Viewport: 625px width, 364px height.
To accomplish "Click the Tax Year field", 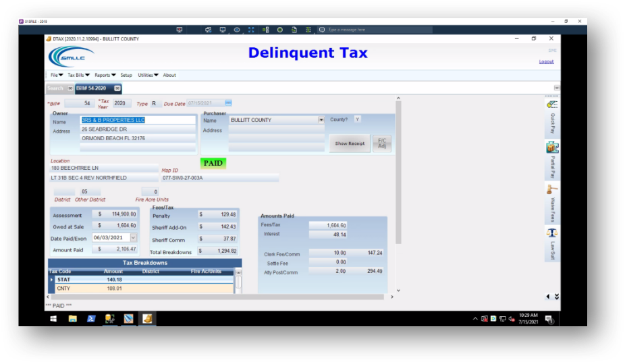I will [122, 103].
